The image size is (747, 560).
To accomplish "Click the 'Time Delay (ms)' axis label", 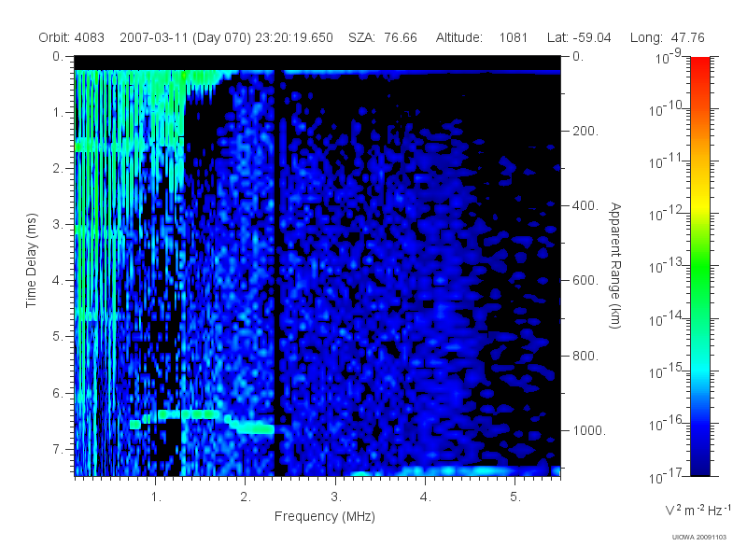I will pyautogui.click(x=32, y=260).
